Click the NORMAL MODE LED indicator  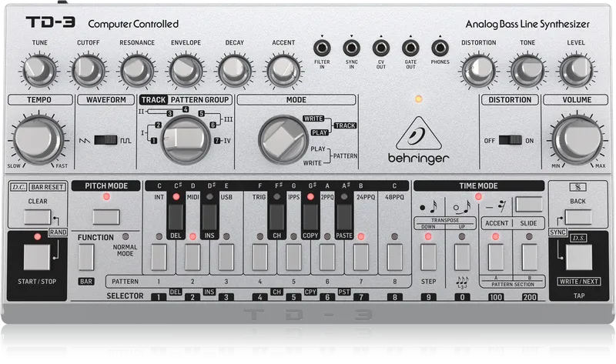tap(126, 236)
